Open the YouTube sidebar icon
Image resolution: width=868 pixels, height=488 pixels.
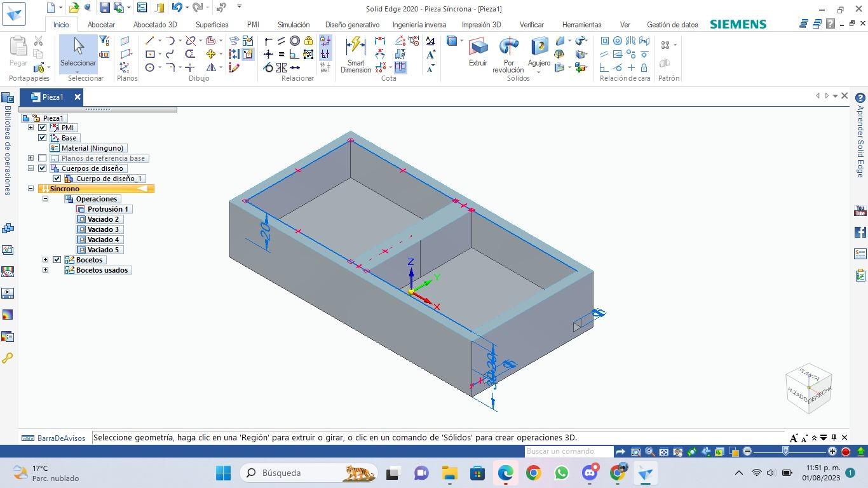tap(860, 211)
